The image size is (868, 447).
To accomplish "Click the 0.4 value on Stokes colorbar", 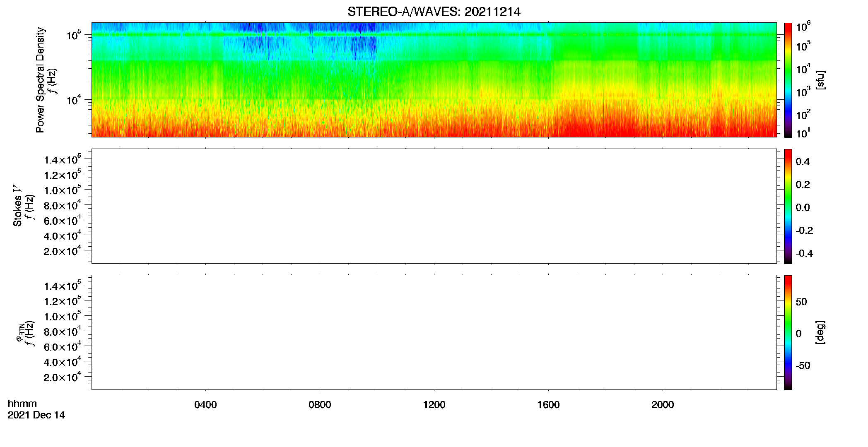I will click(803, 162).
